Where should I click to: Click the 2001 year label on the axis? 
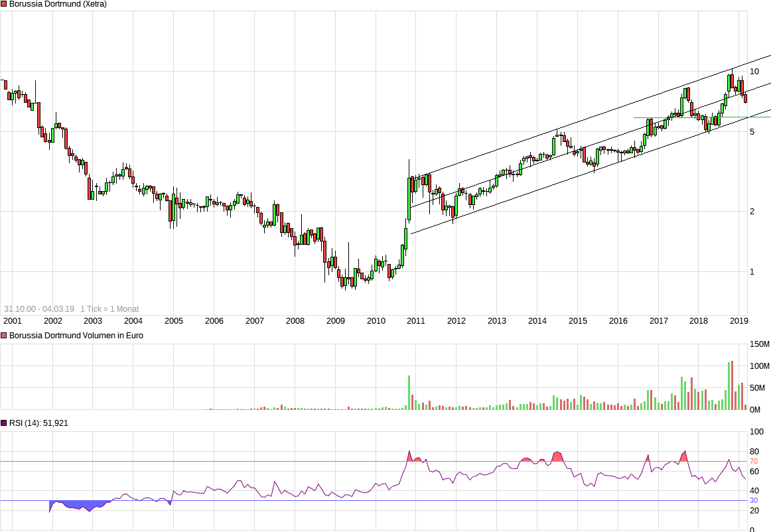click(x=13, y=321)
